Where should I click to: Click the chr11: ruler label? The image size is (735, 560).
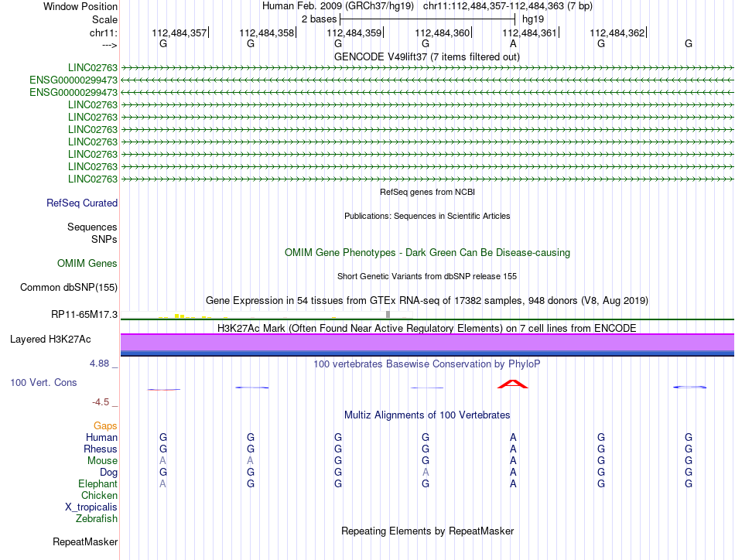[104, 32]
